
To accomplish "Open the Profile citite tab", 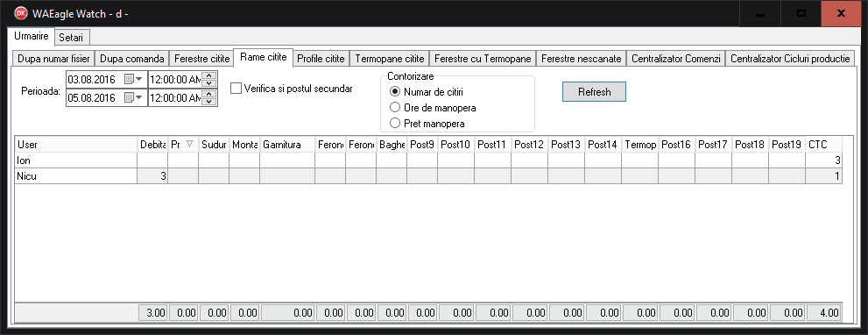I will point(321,58).
